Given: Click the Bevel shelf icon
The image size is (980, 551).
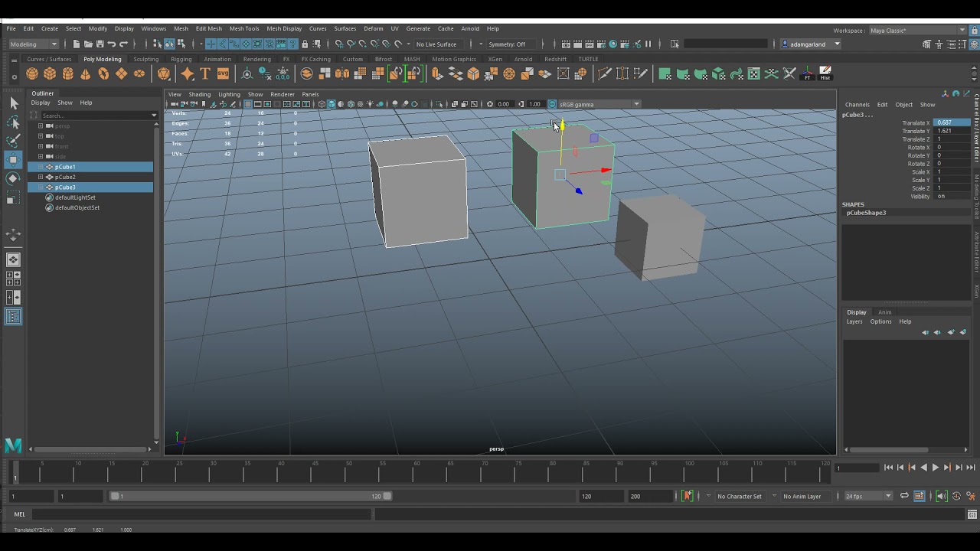Looking at the screenshot, I should point(473,74).
